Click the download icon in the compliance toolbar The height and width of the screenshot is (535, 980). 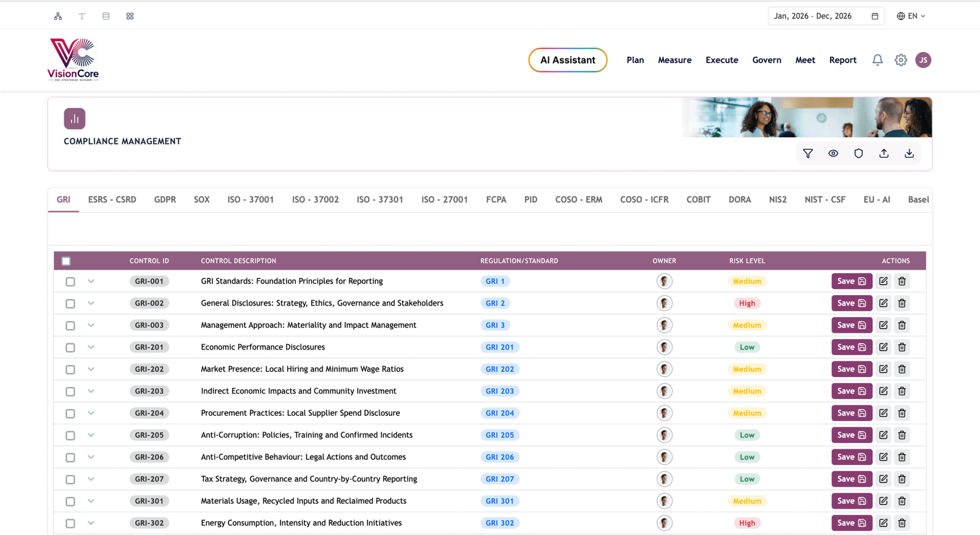pyautogui.click(x=910, y=154)
